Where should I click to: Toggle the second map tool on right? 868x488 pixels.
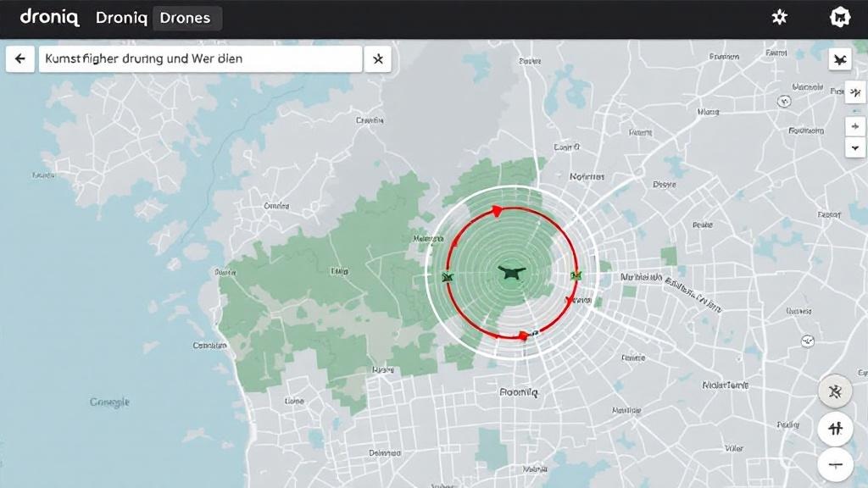pyautogui.click(x=856, y=92)
